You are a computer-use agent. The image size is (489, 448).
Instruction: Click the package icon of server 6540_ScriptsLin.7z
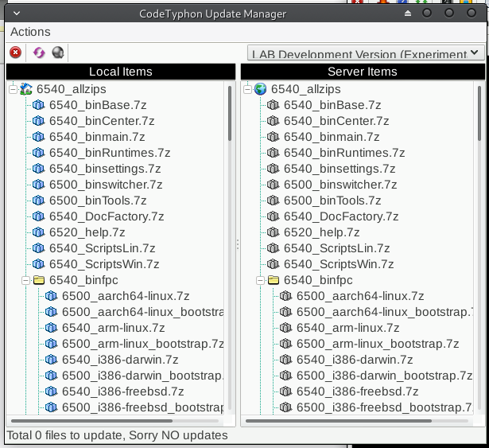[x=274, y=248]
